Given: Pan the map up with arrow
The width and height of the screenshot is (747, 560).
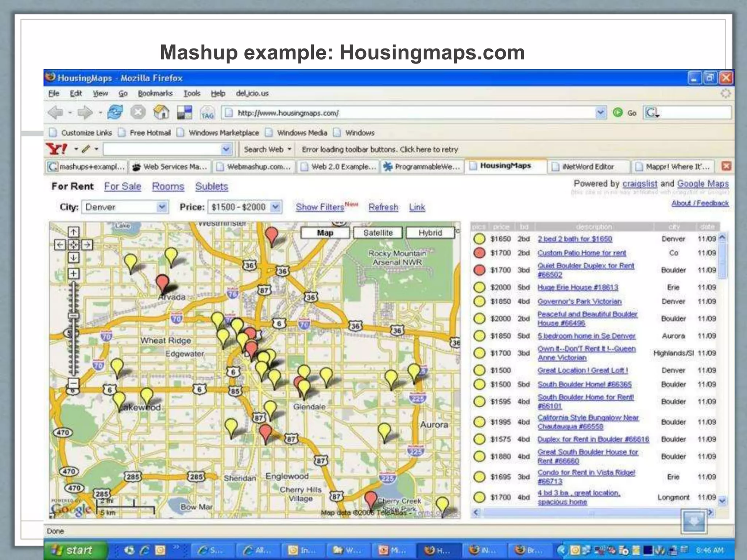Looking at the screenshot, I should [73, 232].
